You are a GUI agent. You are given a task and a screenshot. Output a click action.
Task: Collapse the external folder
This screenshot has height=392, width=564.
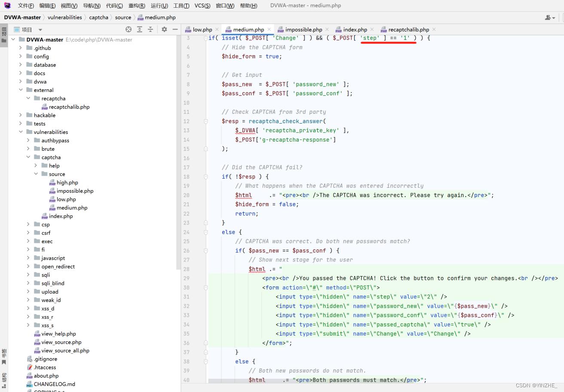coord(21,90)
